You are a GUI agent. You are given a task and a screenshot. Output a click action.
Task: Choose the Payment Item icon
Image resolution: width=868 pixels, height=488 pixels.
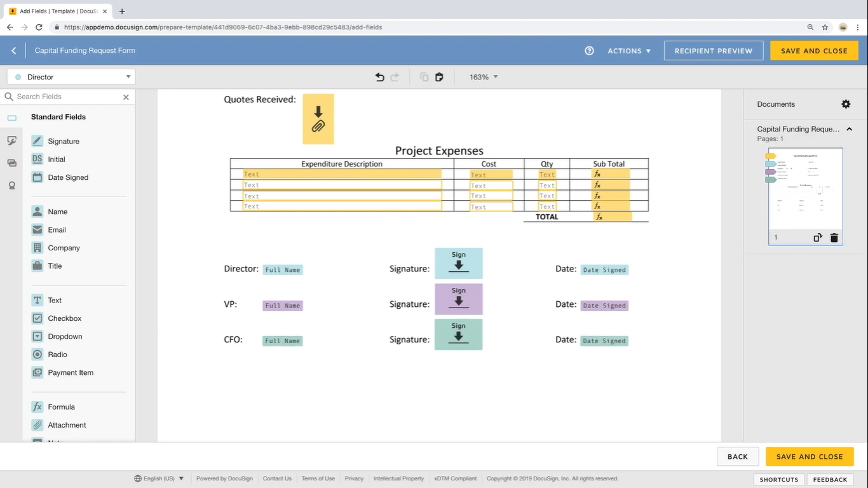click(37, 373)
